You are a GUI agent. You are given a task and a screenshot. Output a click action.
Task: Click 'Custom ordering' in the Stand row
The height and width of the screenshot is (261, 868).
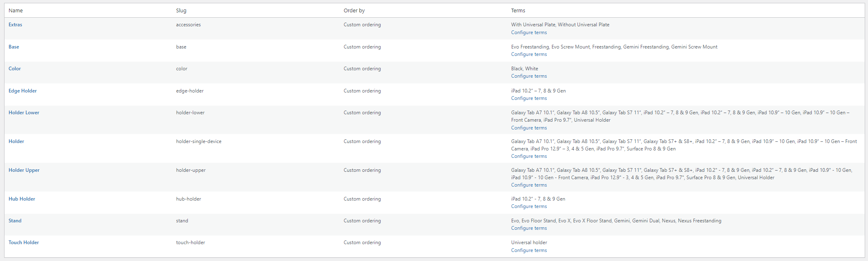362,221
